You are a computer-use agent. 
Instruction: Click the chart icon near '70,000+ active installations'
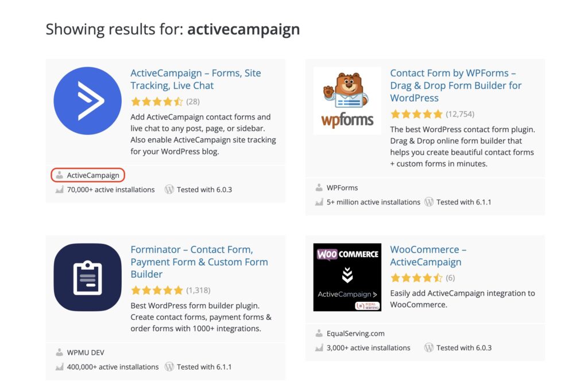tap(60, 189)
